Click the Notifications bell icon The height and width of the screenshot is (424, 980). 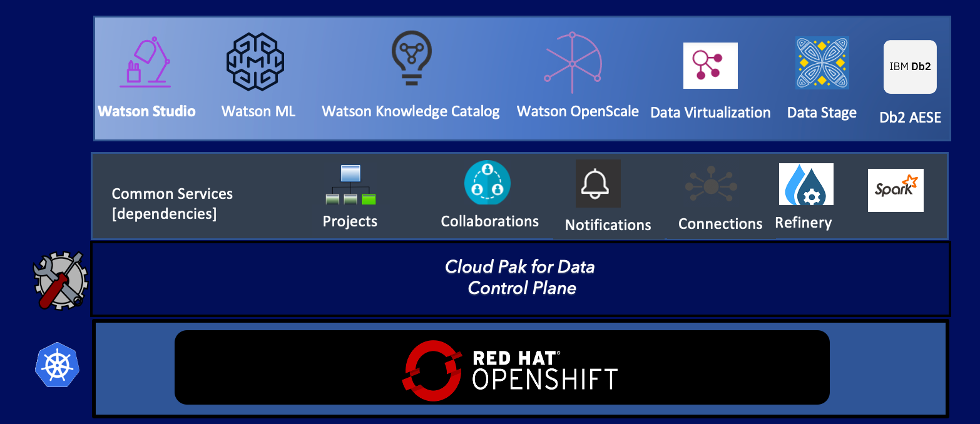(x=598, y=183)
